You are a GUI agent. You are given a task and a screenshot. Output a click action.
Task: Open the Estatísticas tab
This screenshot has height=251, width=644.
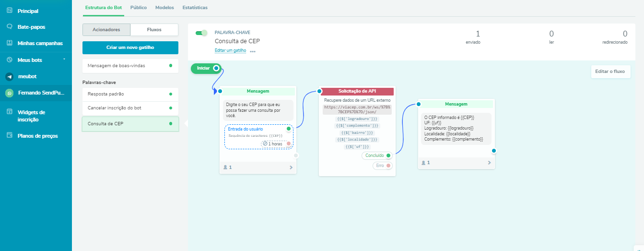click(x=195, y=8)
